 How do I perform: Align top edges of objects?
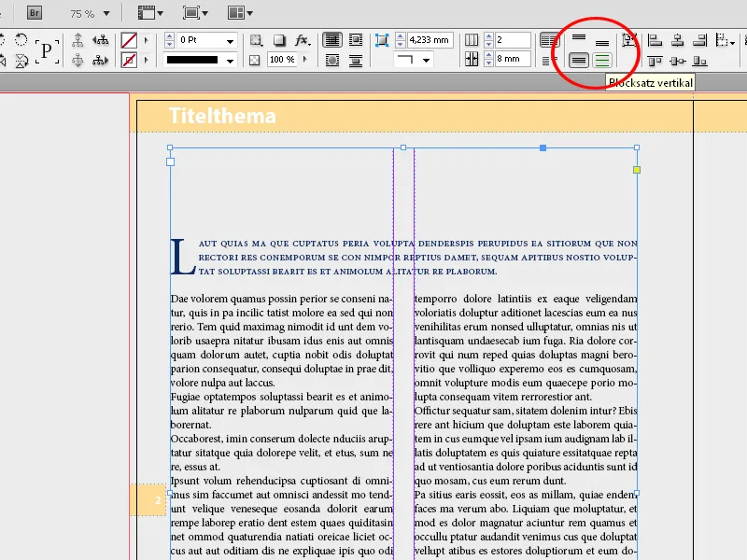point(655,61)
